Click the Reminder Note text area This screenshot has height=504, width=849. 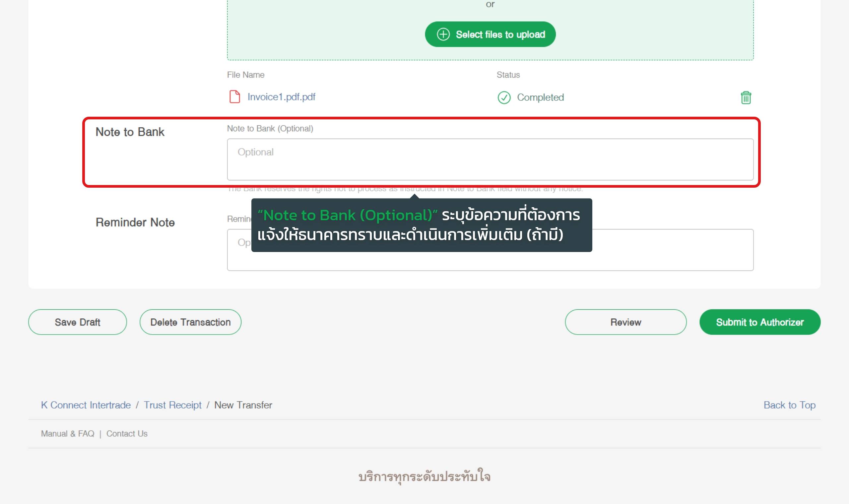[673, 250]
